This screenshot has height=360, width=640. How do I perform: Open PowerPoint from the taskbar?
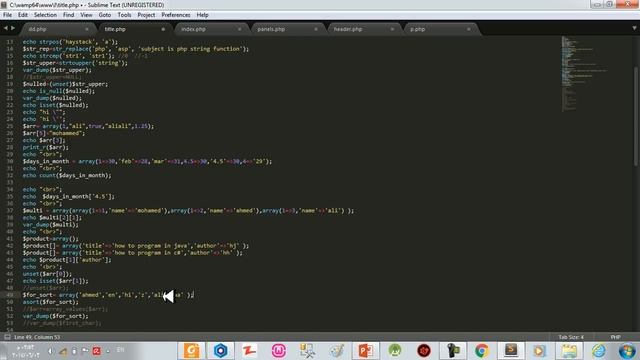[x=365, y=351]
